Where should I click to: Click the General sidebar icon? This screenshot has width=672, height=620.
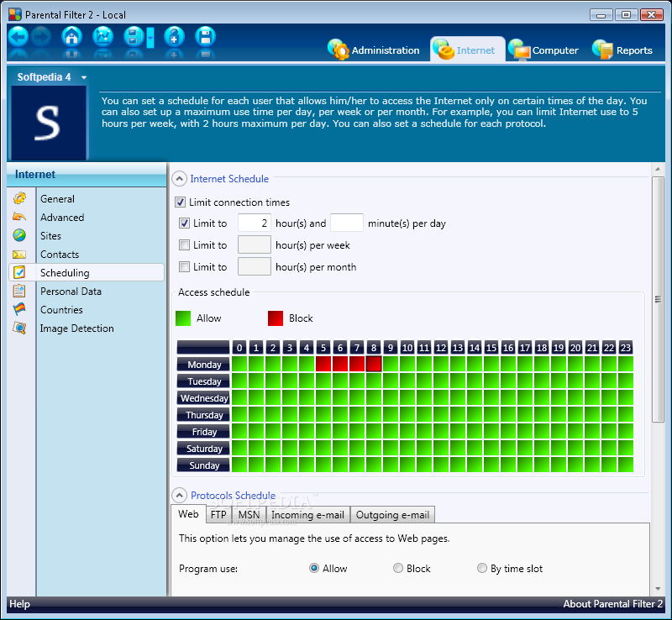click(19, 198)
